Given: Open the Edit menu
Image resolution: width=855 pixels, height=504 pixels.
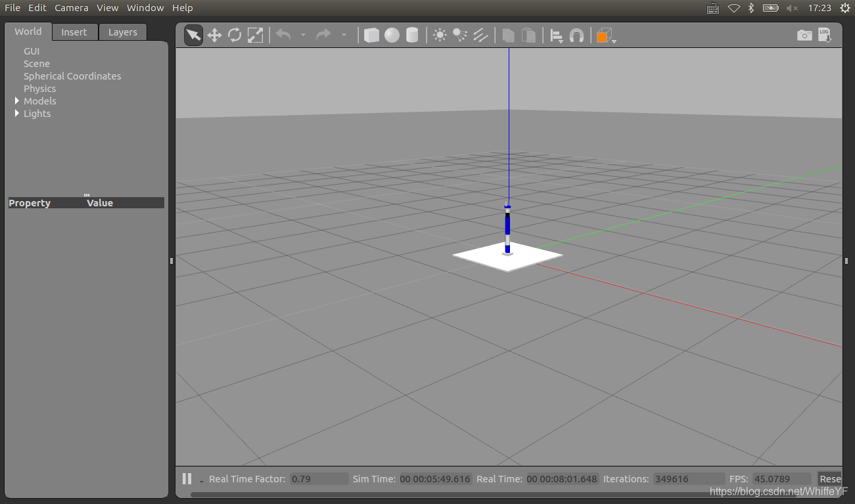Looking at the screenshot, I should tap(37, 8).
